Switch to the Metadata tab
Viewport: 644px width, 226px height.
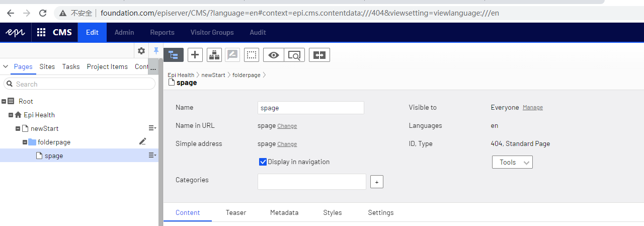(284, 212)
